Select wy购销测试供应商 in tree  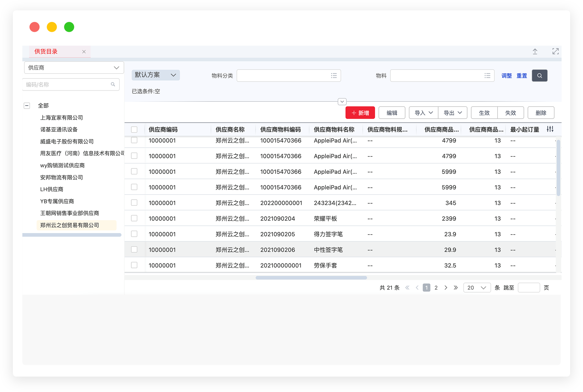coord(62,165)
